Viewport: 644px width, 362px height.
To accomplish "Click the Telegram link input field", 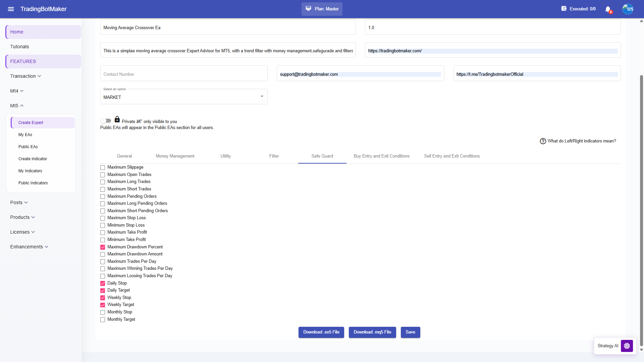I will [537, 73].
